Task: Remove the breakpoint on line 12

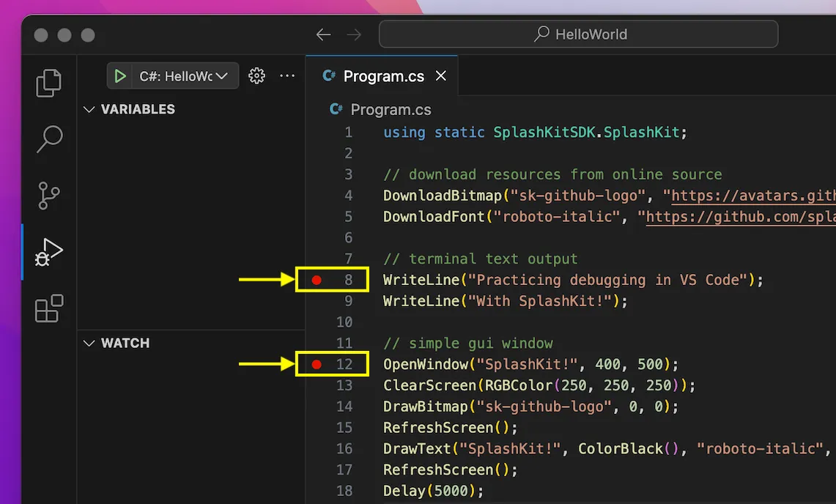Action: point(317,364)
